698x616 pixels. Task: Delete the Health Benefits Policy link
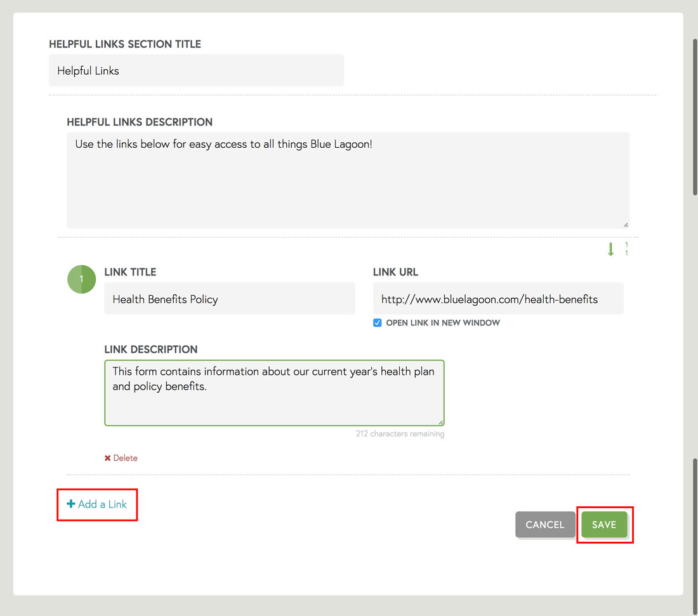pyautogui.click(x=121, y=457)
